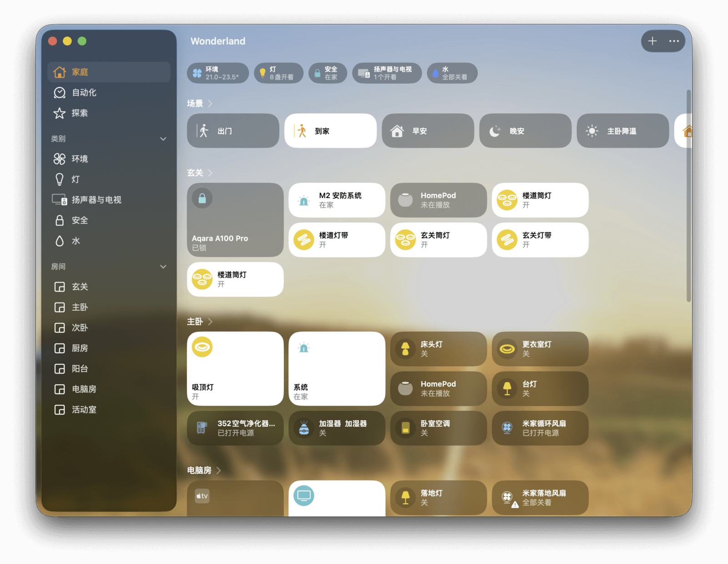Click the 吸顶灯 ceiling light icon
Screen dimensions: 728x564
(202, 347)
